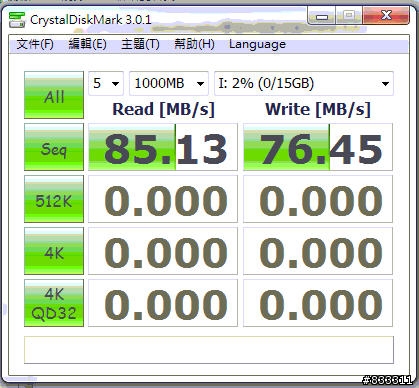Click the empty comment field at the bottom
Viewport: 419px width, 388px height.
209,350
